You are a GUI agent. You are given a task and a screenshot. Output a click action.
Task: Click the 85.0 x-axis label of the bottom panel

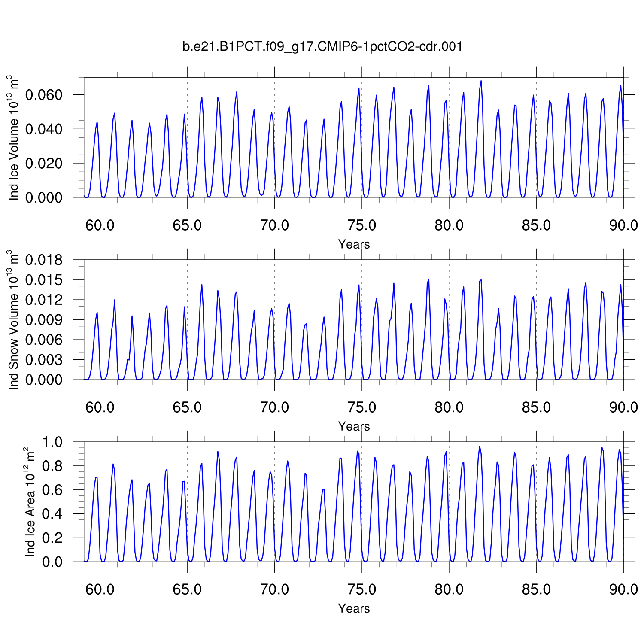click(x=536, y=589)
